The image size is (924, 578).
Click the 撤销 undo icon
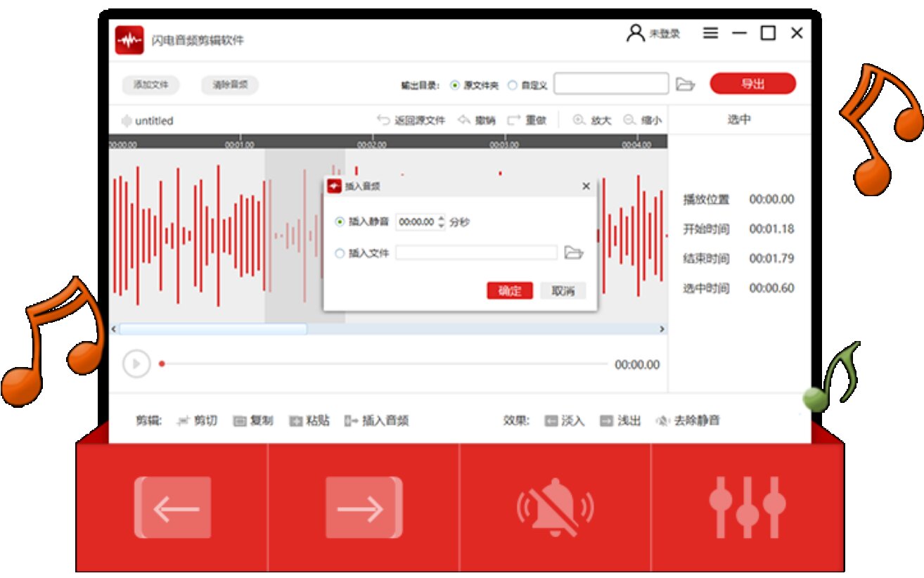pyautogui.click(x=463, y=119)
